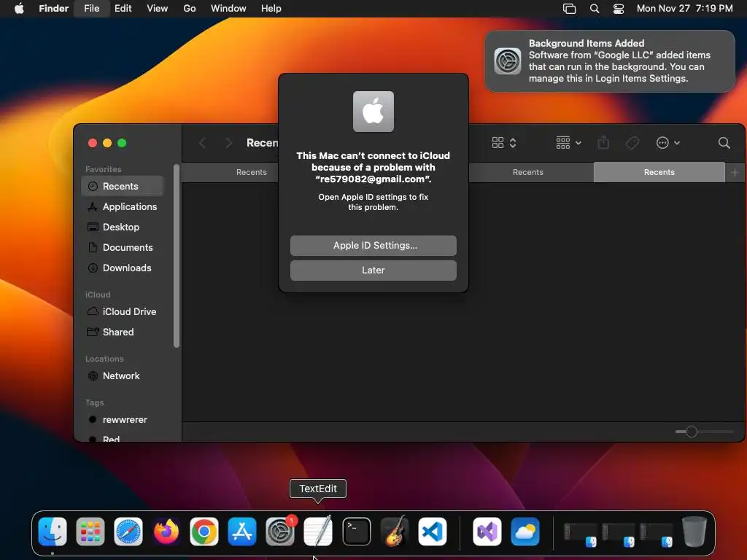The height and width of the screenshot is (560, 747).
Task: Open the Weather app in Dock
Action: coord(525,531)
